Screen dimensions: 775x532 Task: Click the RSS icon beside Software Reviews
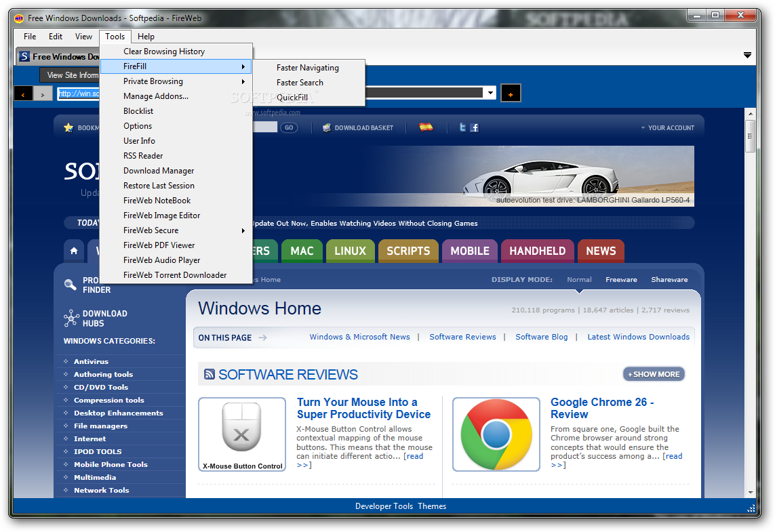pyautogui.click(x=210, y=374)
